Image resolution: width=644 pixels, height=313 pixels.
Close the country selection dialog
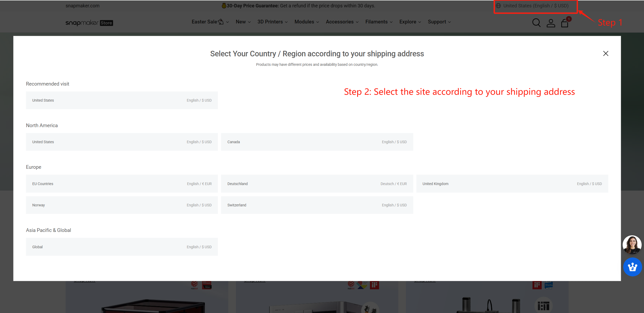[x=606, y=53]
